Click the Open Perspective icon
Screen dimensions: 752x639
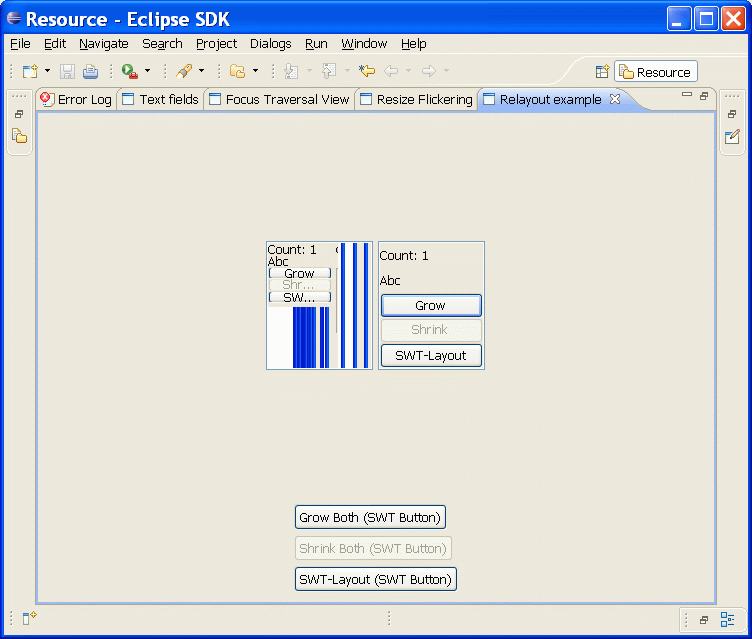tap(602, 72)
